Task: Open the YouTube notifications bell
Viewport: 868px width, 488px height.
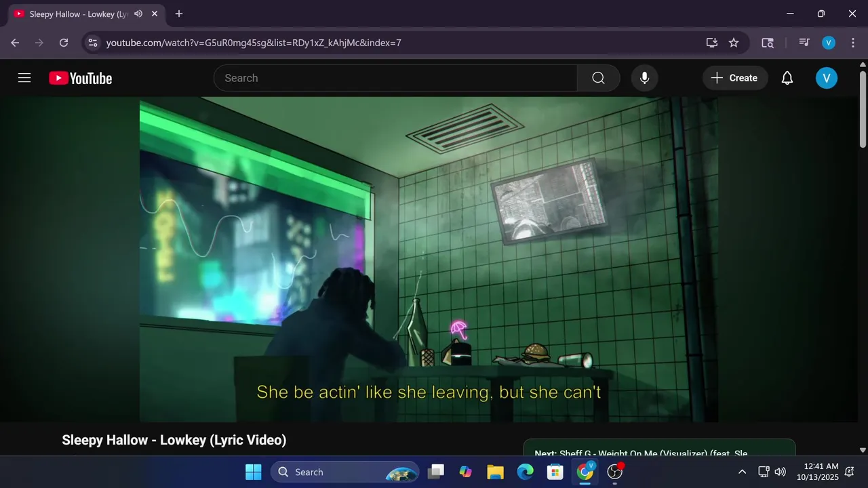Action: click(787, 78)
